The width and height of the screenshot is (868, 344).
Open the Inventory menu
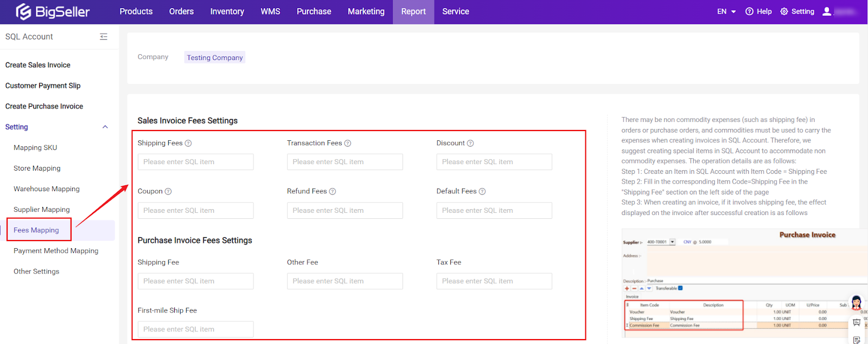pos(227,11)
